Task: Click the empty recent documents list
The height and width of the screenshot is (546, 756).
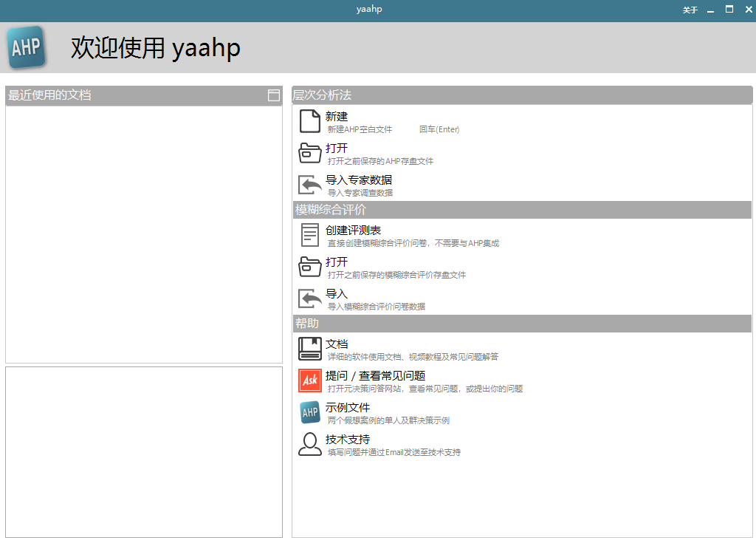Action: (144, 234)
